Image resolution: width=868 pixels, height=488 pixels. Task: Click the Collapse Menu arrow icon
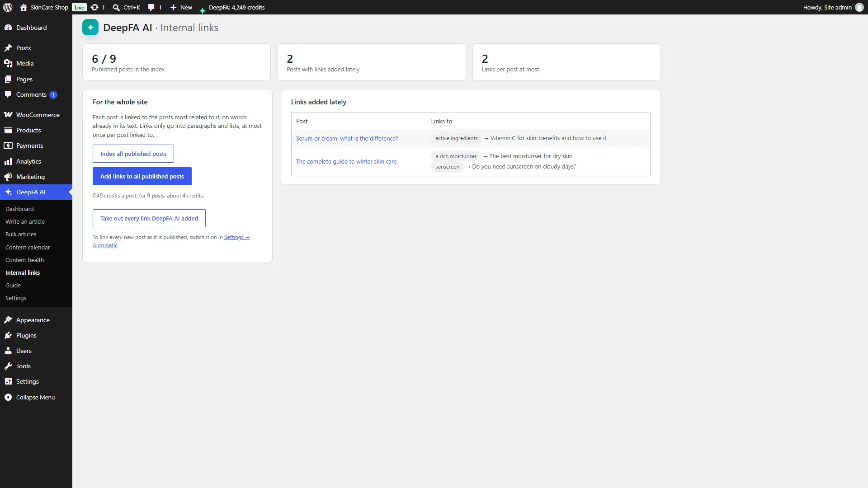[8, 397]
